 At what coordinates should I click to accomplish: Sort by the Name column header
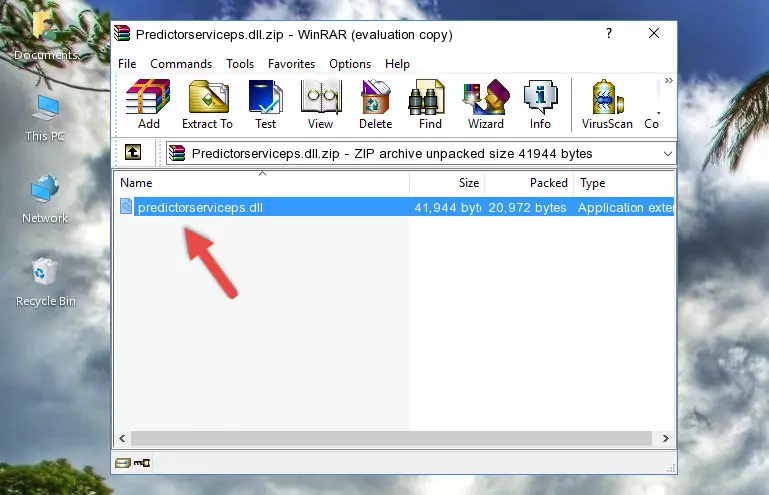(262, 183)
